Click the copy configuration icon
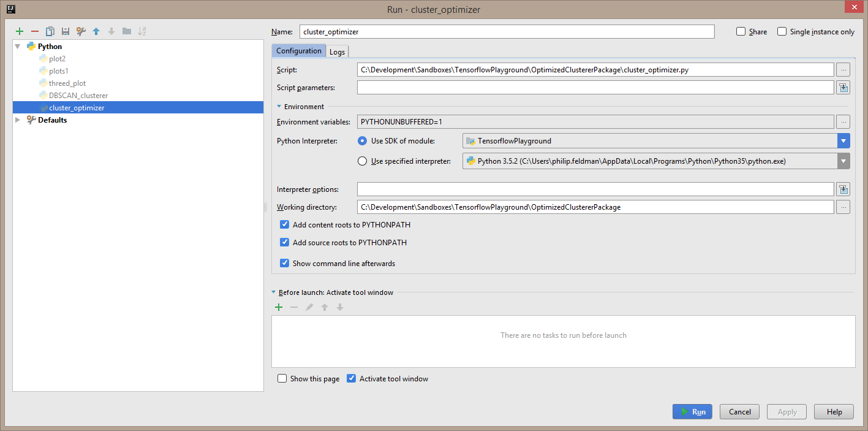This screenshot has height=431, width=868. (x=50, y=31)
